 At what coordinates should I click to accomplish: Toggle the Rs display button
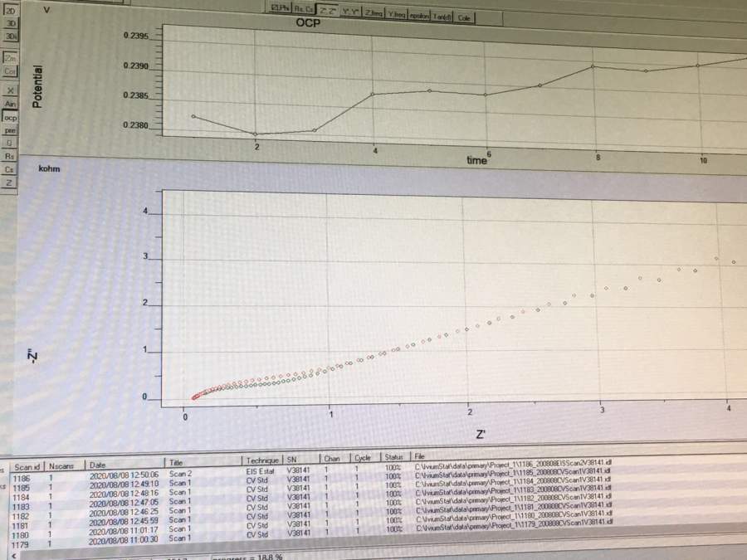point(10,155)
